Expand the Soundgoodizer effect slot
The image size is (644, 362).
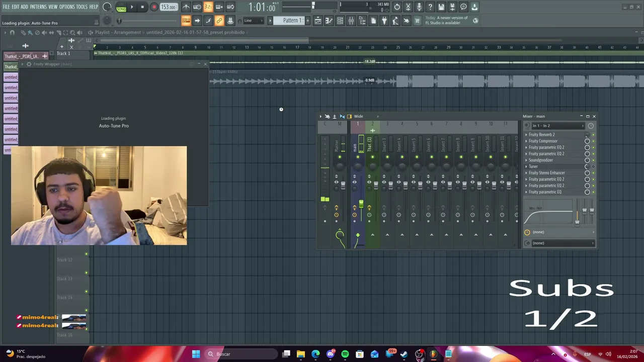click(526, 160)
